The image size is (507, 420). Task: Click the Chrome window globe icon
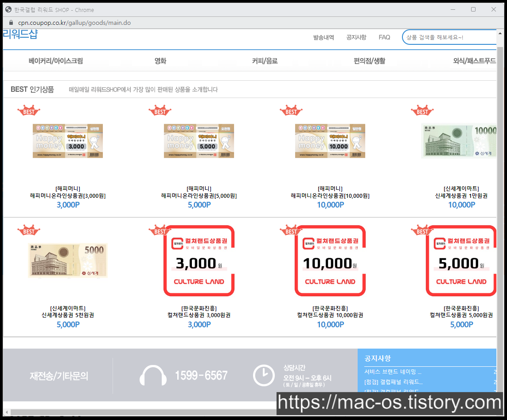(x=8, y=10)
